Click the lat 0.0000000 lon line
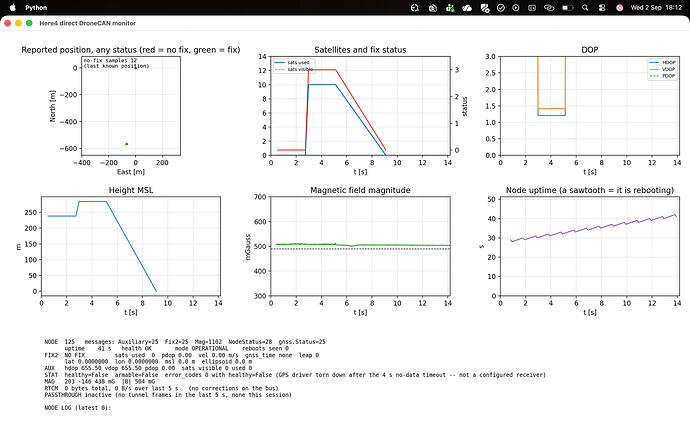690x448 pixels. 158,361
